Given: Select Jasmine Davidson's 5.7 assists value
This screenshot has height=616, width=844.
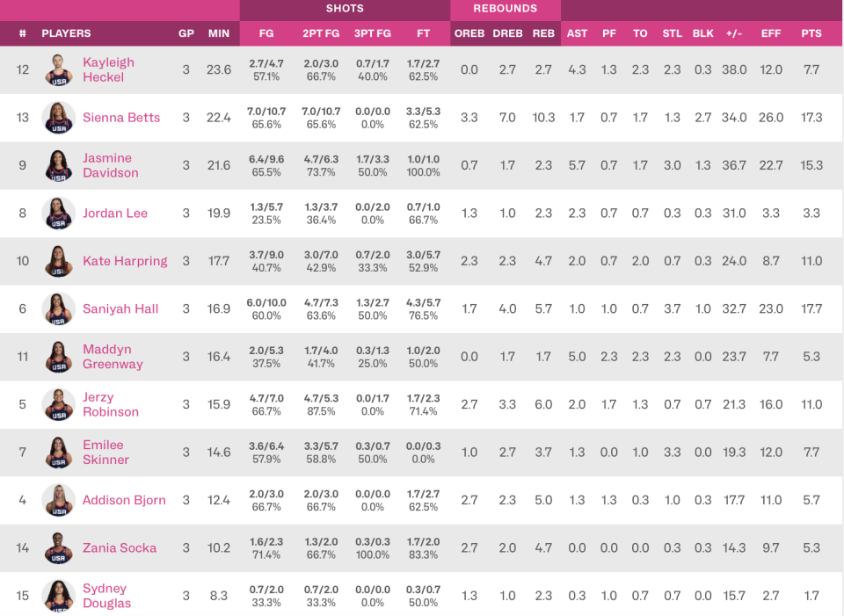Looking at the screenshot, I should point(577,166).
